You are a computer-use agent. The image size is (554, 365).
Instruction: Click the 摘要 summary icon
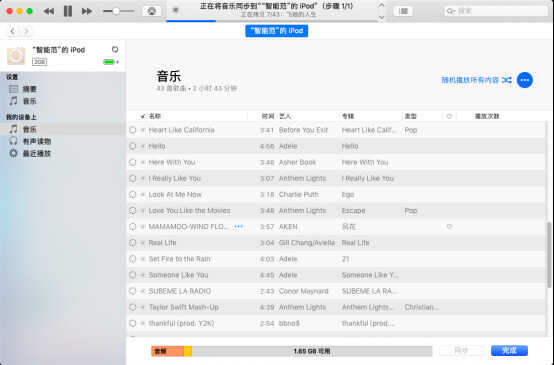click(x=13, y=89)
